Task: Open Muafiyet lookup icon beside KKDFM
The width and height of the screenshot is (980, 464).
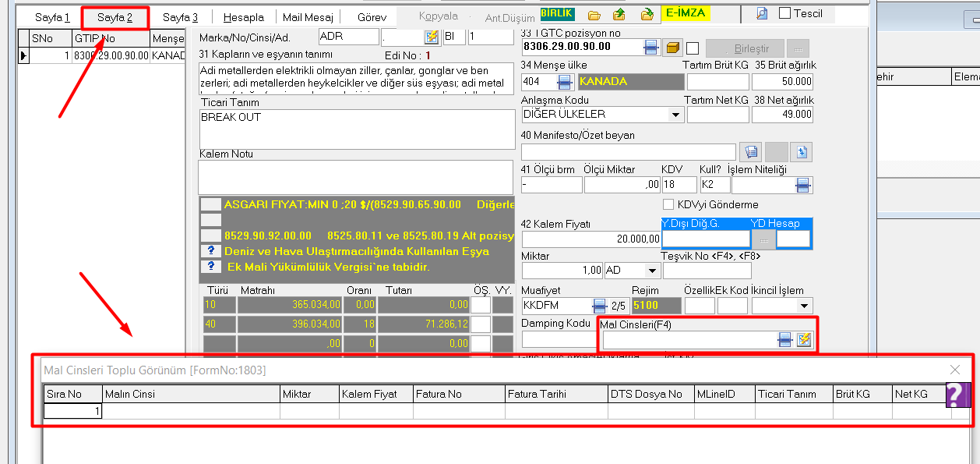Action: (x=599, y=305)
